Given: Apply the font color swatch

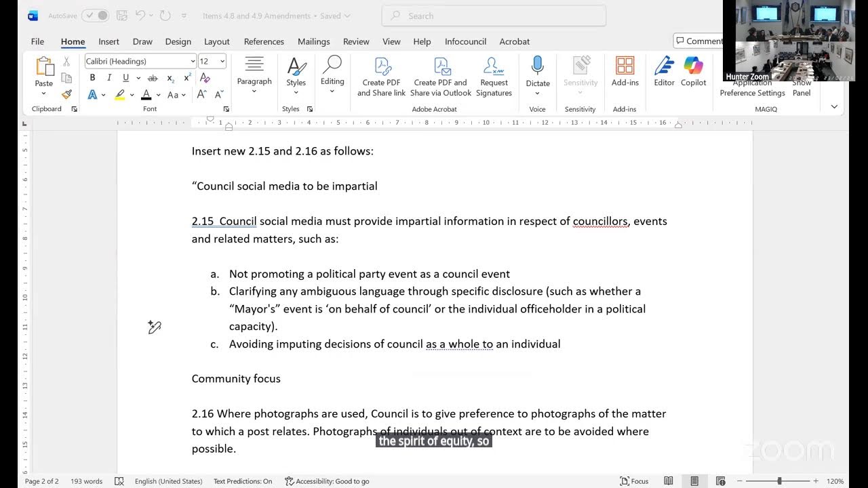Looking at the screenshot, I should 146,95.
